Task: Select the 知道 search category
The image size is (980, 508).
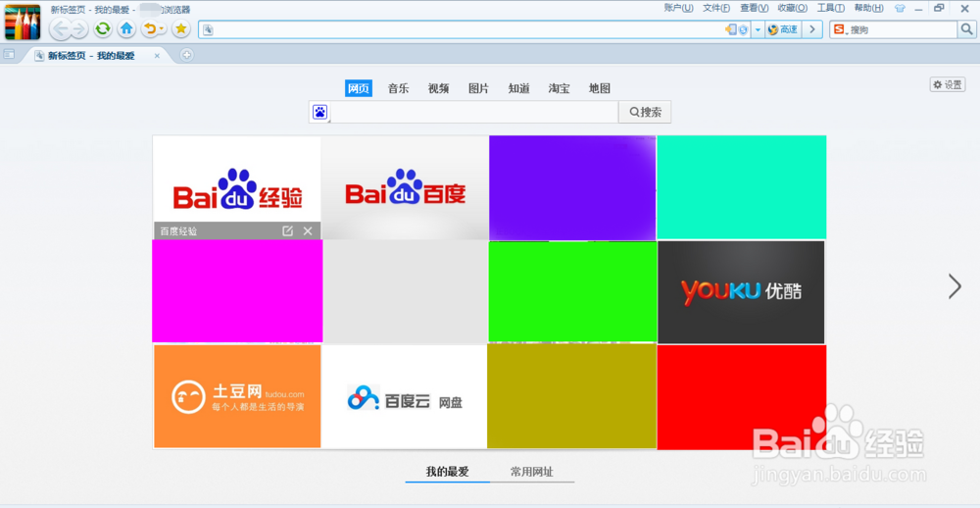Action: (518, 88)
